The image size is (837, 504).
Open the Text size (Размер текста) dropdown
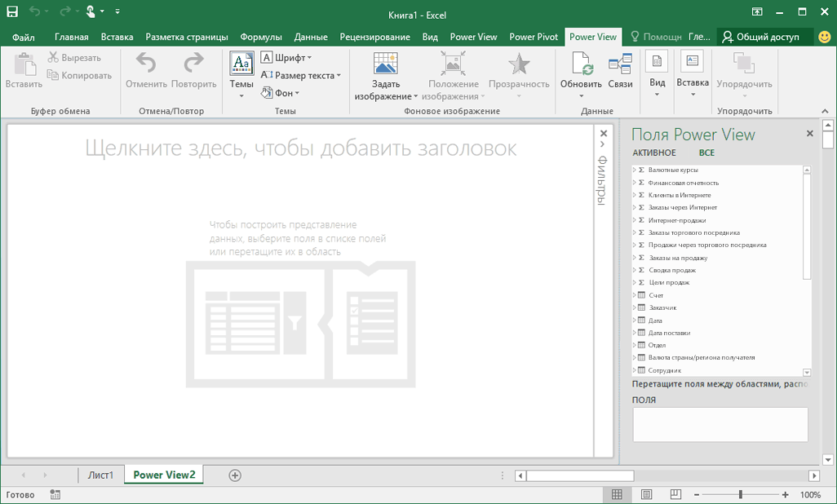[300, 75]
